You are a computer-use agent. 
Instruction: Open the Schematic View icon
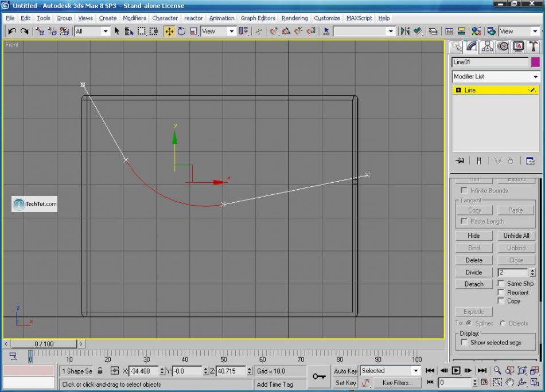pos(462,32)
